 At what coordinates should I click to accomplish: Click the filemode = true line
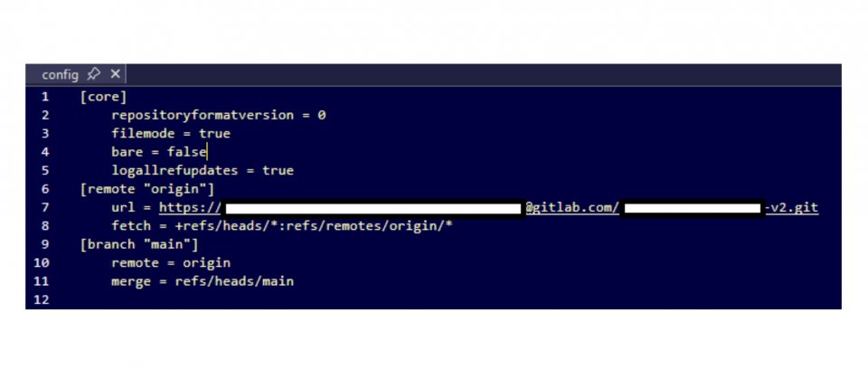[171, 134]
